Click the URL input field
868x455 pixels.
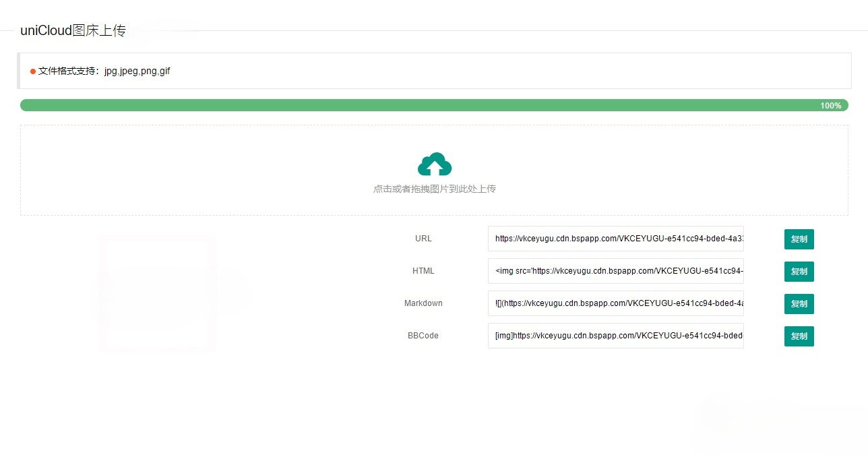[615, 239]
